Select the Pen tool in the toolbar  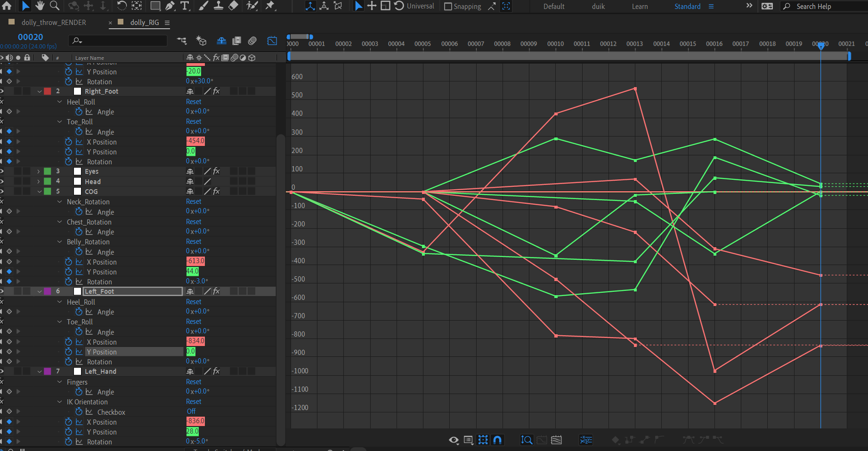pyautogui.click(x=170, y=6)
